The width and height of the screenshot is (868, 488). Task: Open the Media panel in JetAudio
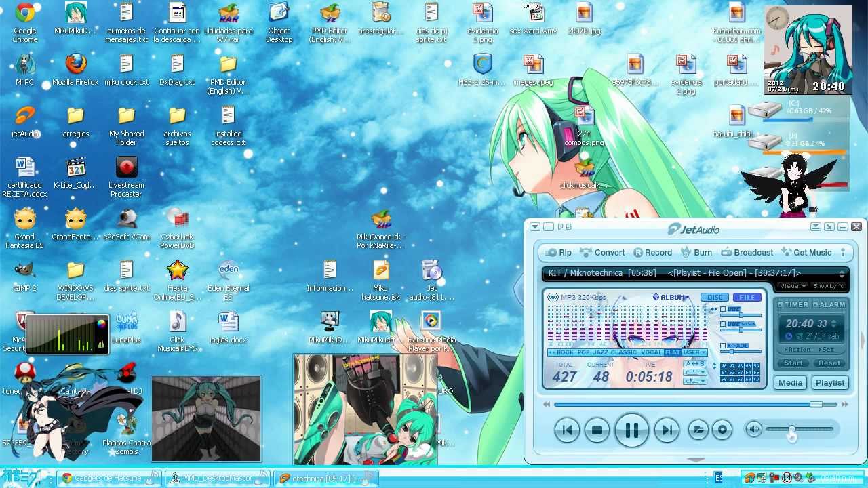click(x=790, y=383)
